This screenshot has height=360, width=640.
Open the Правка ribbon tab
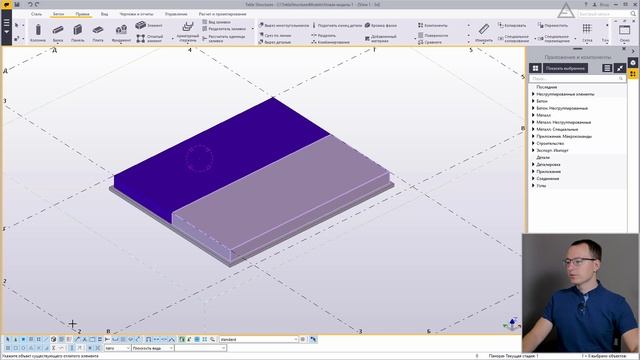tap(82, 14)
